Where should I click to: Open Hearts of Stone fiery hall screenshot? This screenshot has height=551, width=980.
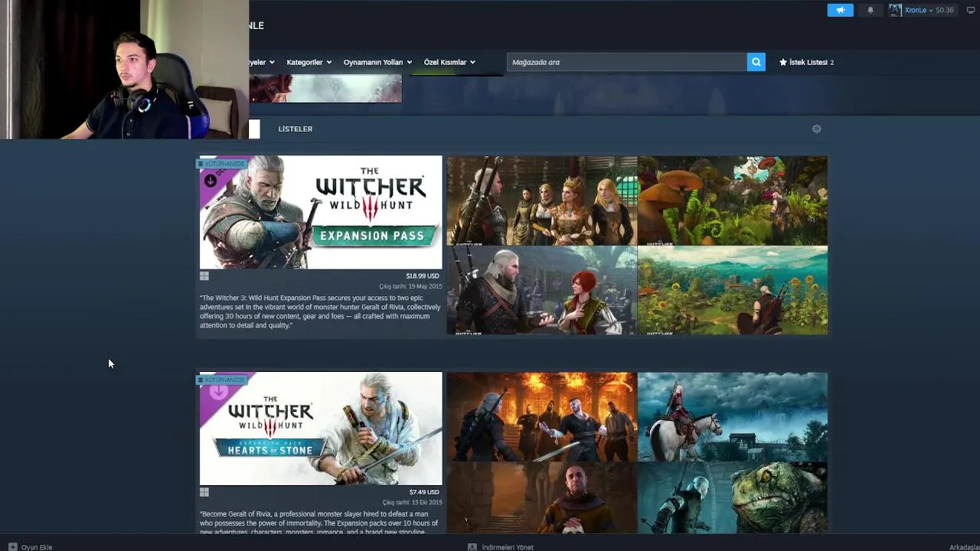(542, 417)
